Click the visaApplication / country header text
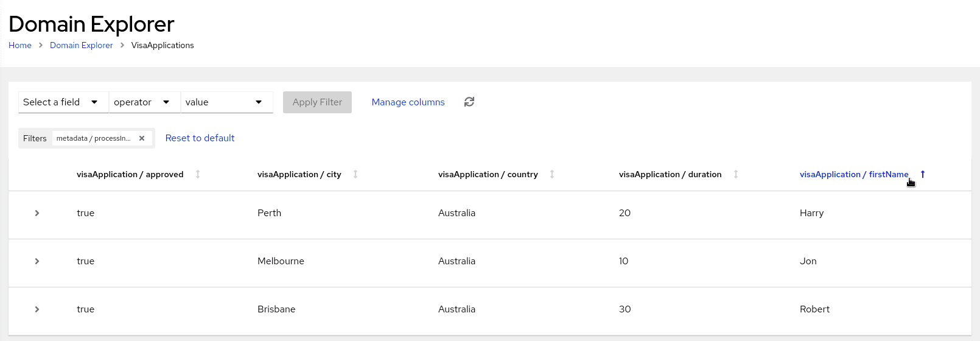980x341 pixels. coord(488,174)
